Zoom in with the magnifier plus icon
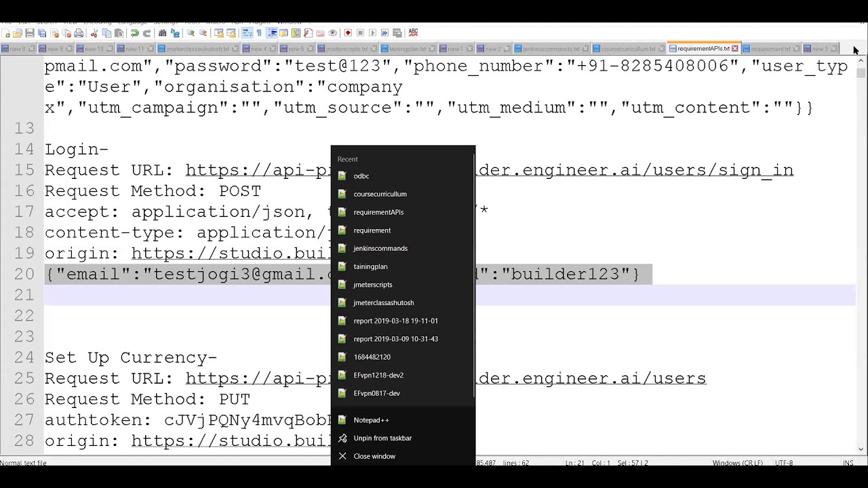Viewport: 868px width, 488px height. 191,33
